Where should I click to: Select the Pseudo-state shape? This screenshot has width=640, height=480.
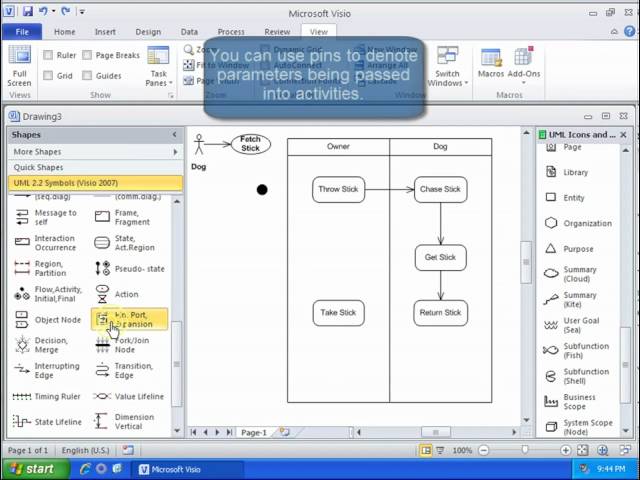click(130, 269)
